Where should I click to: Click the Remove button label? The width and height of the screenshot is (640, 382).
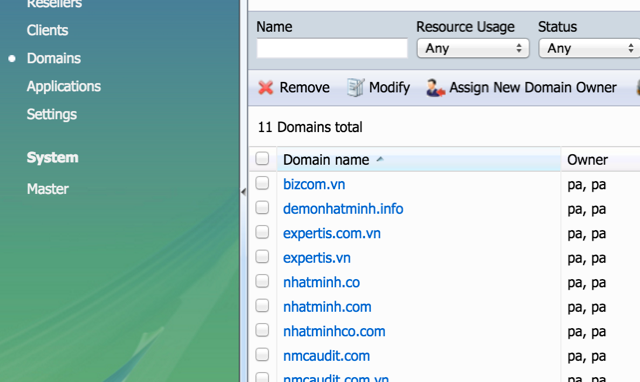click(x=304, y=87)
